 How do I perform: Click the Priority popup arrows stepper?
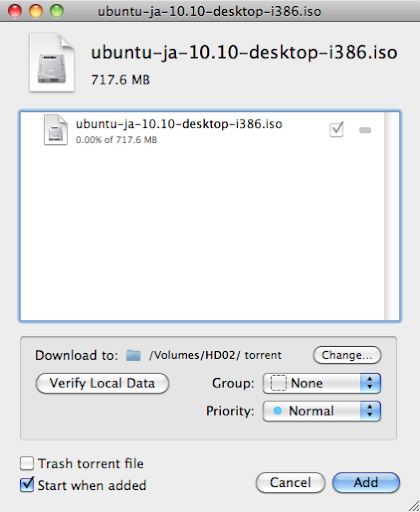[370, 411]
